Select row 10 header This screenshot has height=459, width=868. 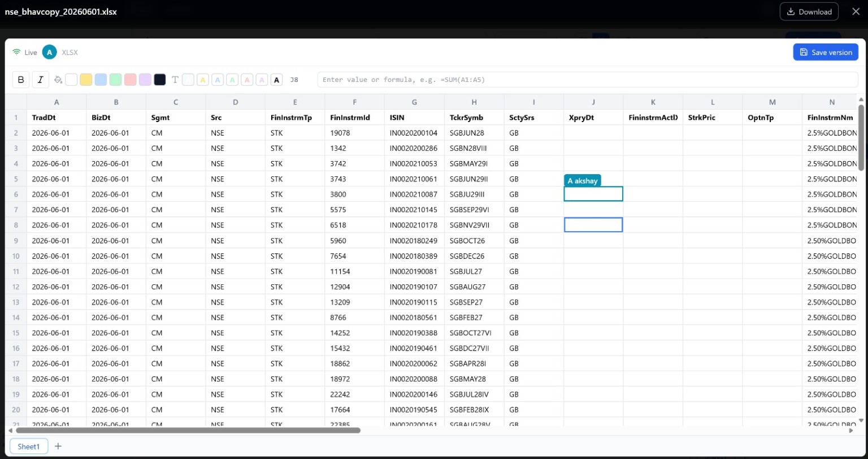(16, 256)
